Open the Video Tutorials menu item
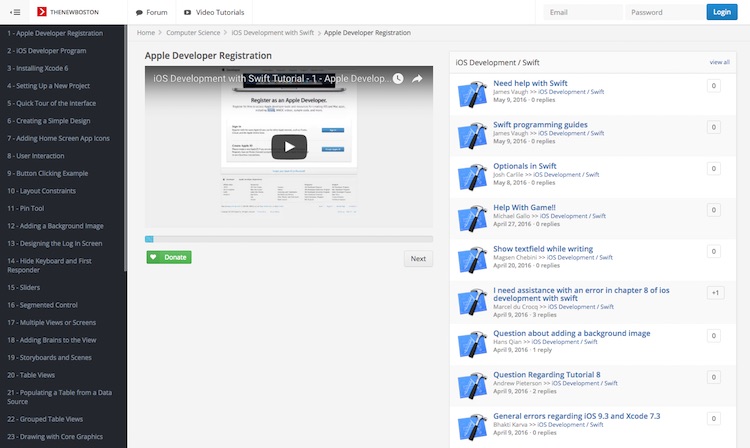 click(x=214, y=12)
